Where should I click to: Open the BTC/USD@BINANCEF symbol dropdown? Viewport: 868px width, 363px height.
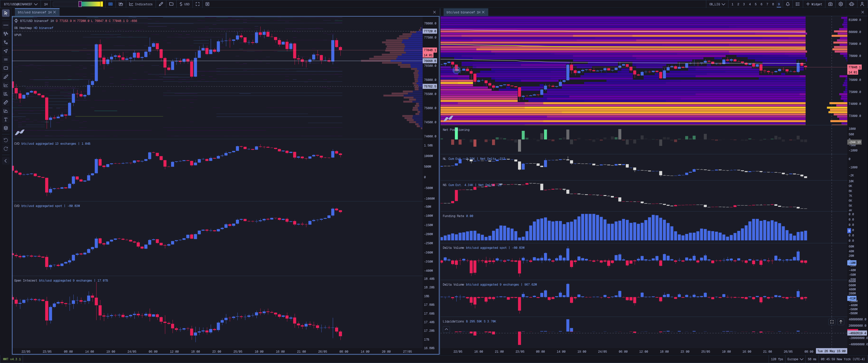click(x=20, y=4)
